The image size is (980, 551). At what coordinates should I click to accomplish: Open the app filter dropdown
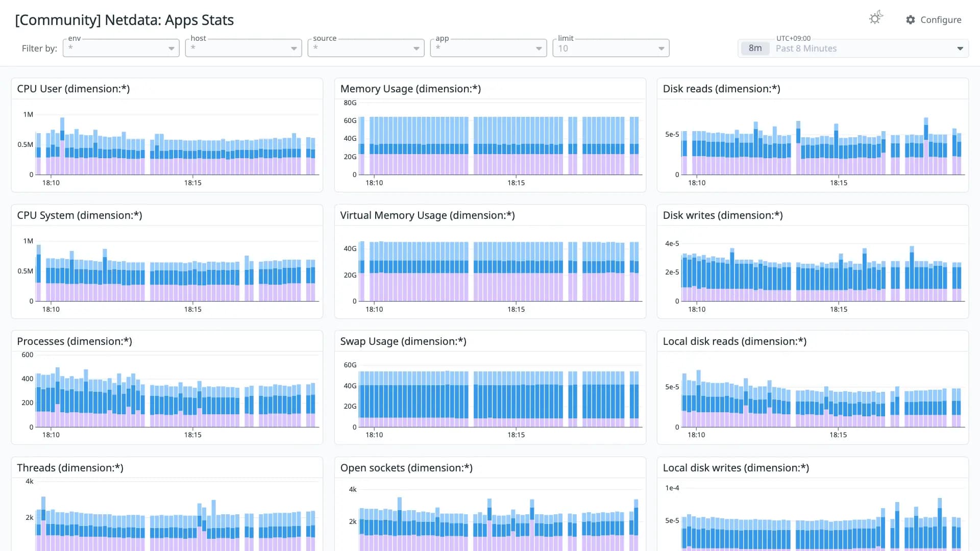488,48
